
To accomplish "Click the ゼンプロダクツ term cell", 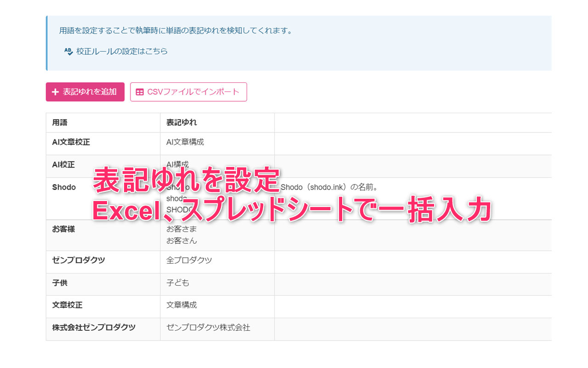I will click(x=103, y=262).
